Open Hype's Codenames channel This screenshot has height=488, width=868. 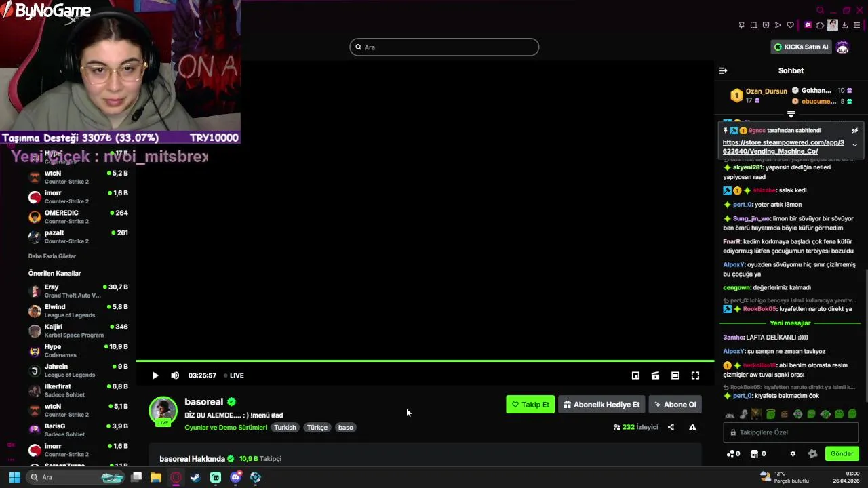pos(79,350)
